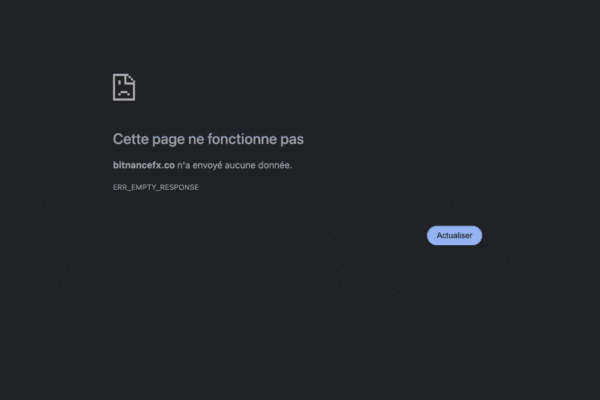Click the 'fx.co' ending of the domain
The image size is (600, 400).
(164, 165)
